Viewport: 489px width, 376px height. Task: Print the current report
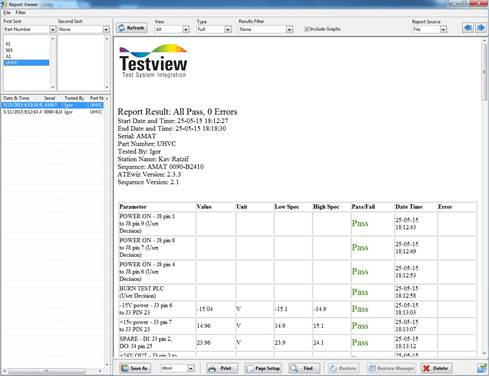(x=222, y=368)
